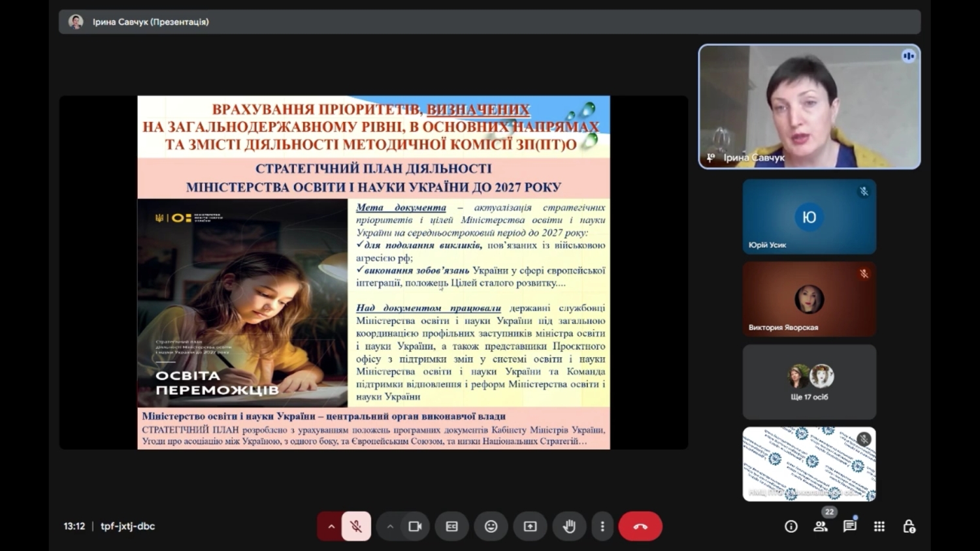Screen dimensions: 980x551
Task: Click muted mic icon on Виктория Яворская tile
Action: coord(864,274)
